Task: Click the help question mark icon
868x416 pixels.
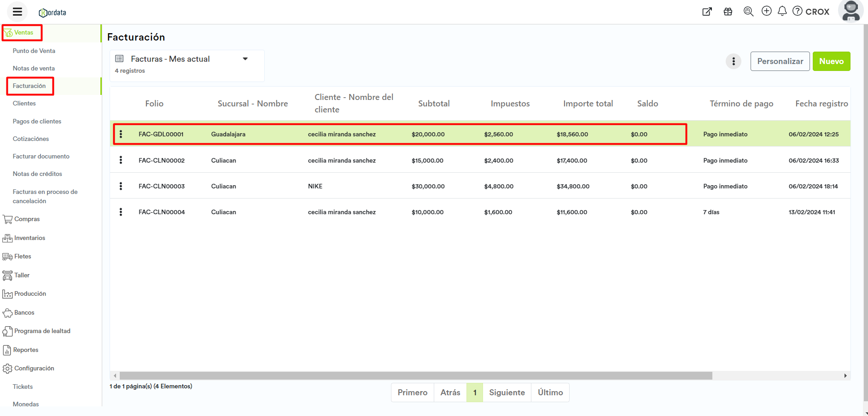Action: pyautogui.click(x=798, y=11)
